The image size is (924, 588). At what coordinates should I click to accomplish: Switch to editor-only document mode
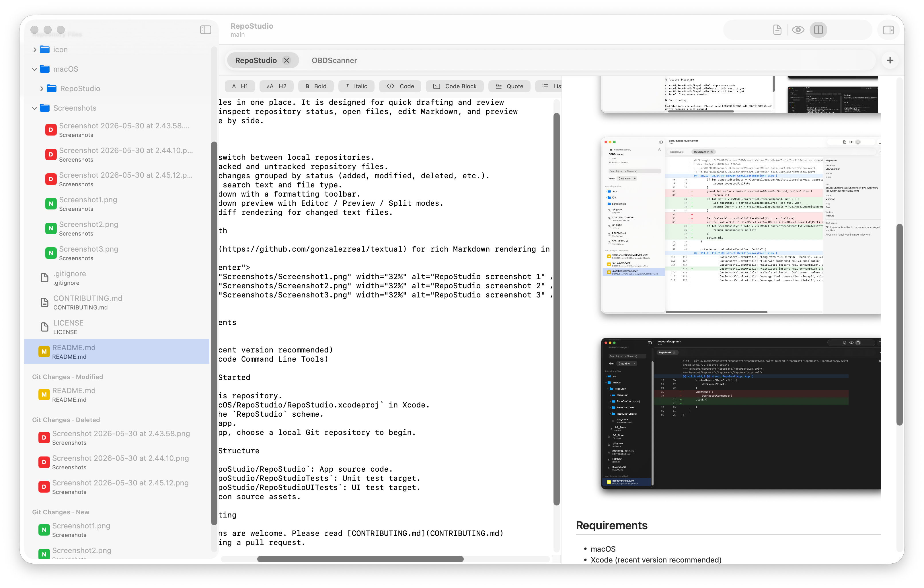point(777,30)
